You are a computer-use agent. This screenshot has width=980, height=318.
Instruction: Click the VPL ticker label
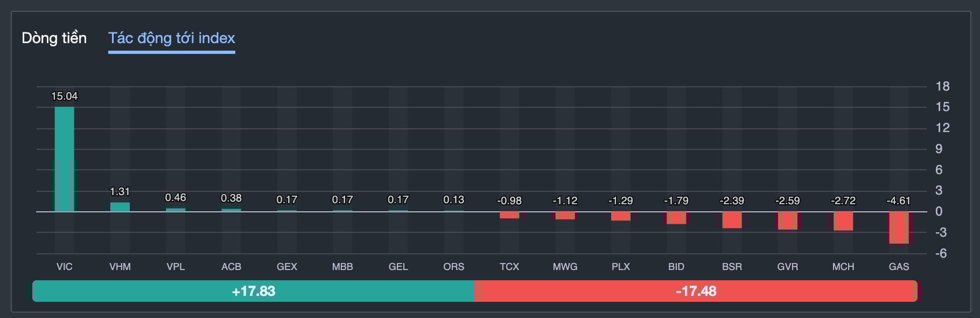(x=176, y=267)
